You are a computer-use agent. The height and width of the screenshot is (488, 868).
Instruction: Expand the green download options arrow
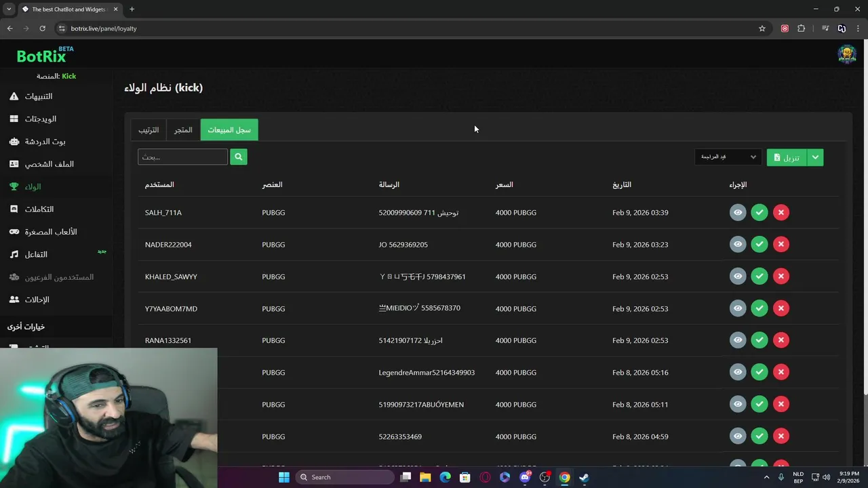815,157
